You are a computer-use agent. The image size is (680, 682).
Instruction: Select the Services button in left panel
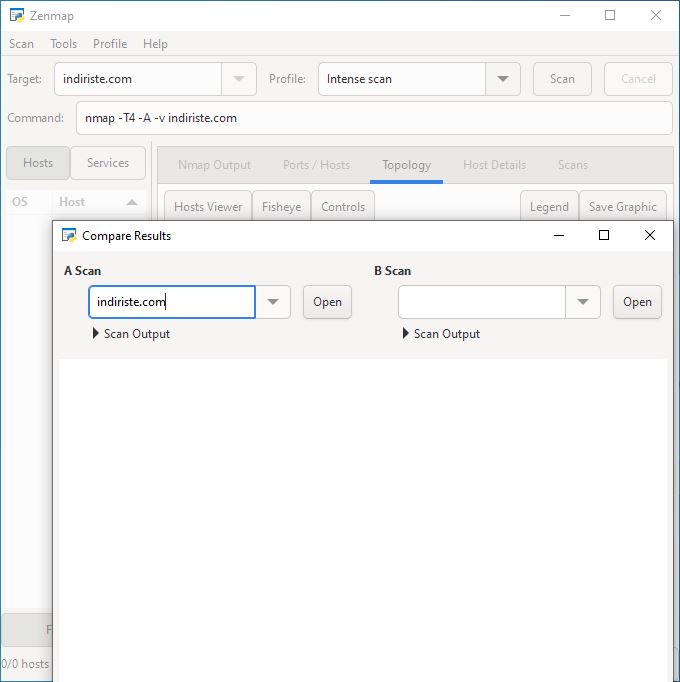pos(108,163)
